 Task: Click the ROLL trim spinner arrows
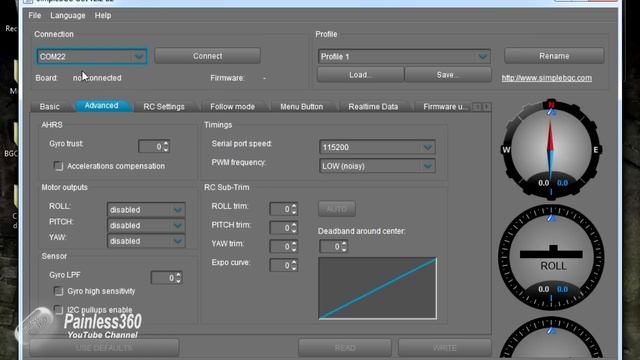[x=294, y=209]
